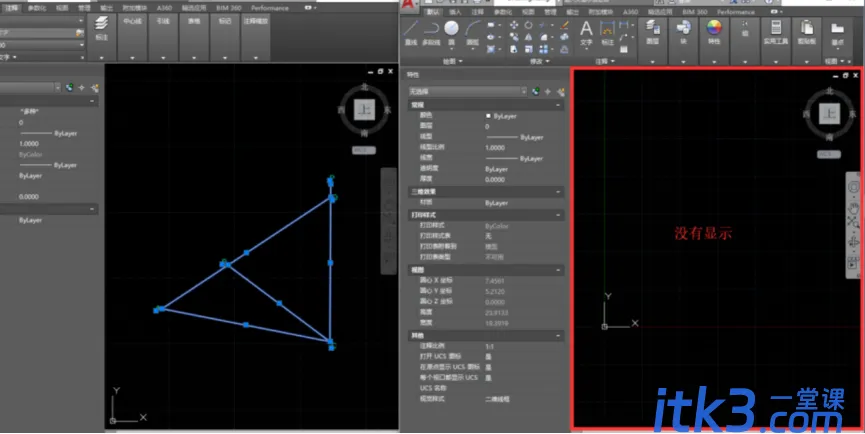This screenshot has width=865, height=434.
Task: Click the Copy tool in Modify panel
Action: pos(514,37)
